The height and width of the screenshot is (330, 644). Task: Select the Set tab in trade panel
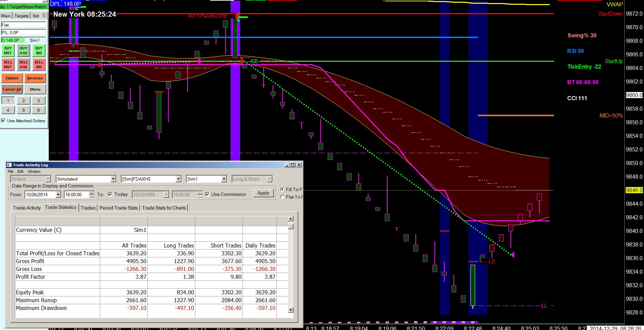tap(36, 16)
